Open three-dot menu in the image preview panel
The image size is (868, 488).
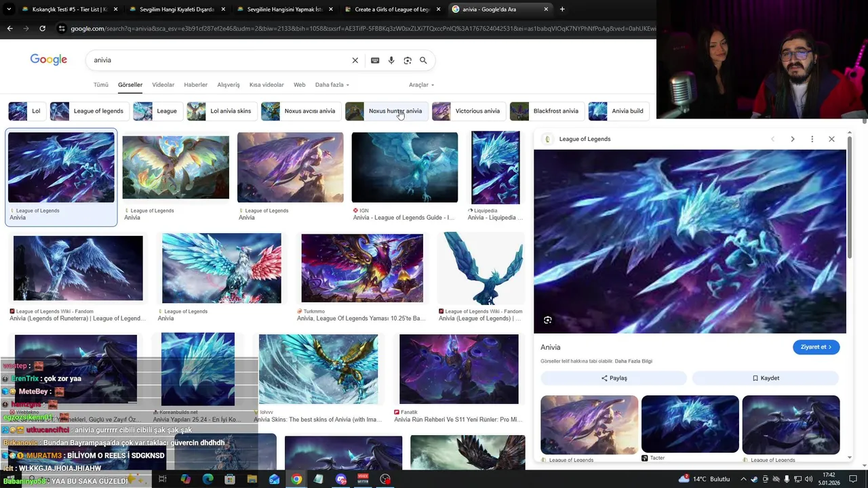coord(812,139)
